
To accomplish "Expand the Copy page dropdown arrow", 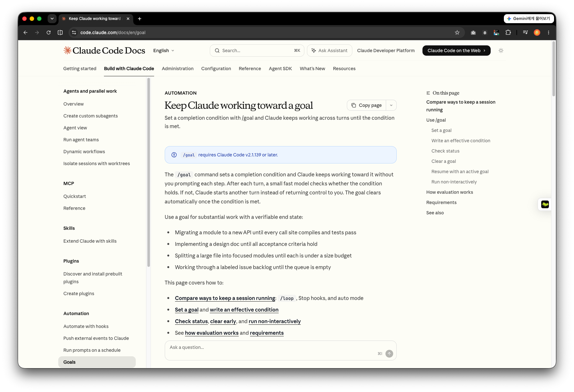I will 391,105.
